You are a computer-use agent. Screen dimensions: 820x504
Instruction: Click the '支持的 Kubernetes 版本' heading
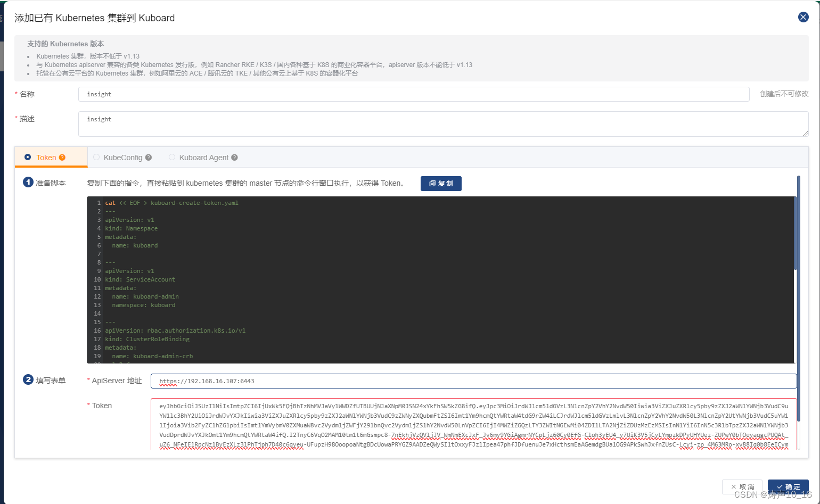point(65,44)
